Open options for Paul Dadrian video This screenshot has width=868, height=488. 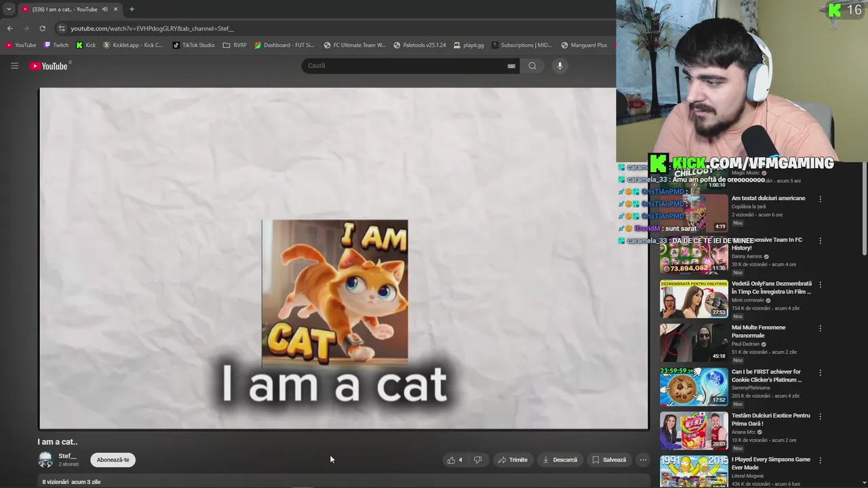[x=820, y=328]
